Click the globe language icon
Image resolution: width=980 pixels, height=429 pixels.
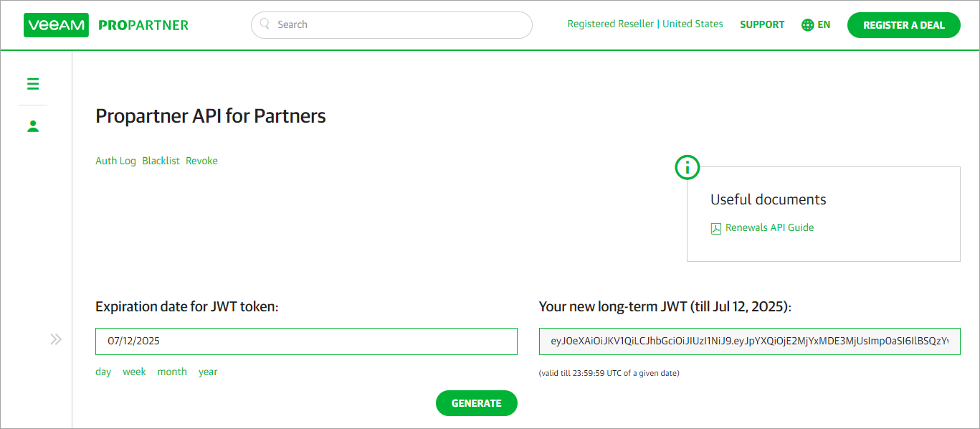(808, 24)
